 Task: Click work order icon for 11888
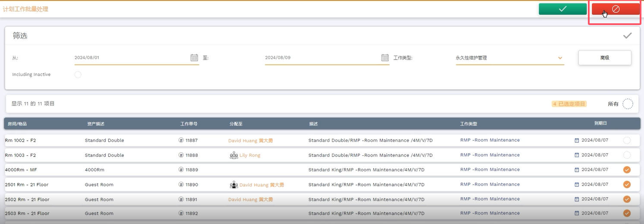[x=181, y=155]
